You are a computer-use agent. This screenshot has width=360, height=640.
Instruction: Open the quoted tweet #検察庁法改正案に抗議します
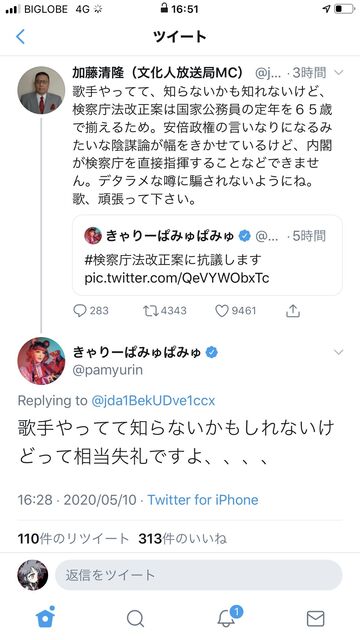(x=207, y=256)
